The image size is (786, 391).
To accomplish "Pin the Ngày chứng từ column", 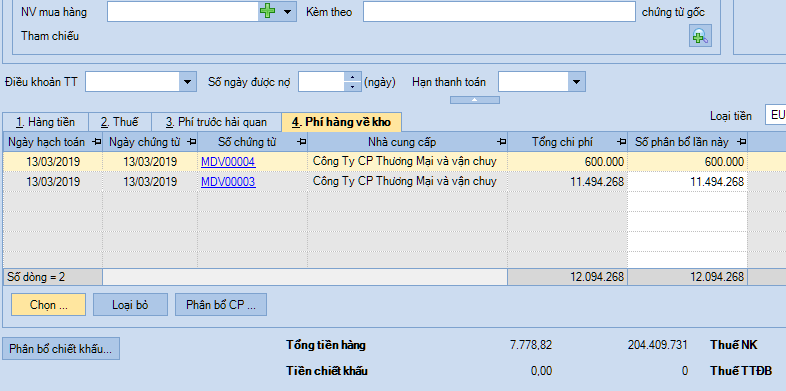I will (x=191, y=142).
